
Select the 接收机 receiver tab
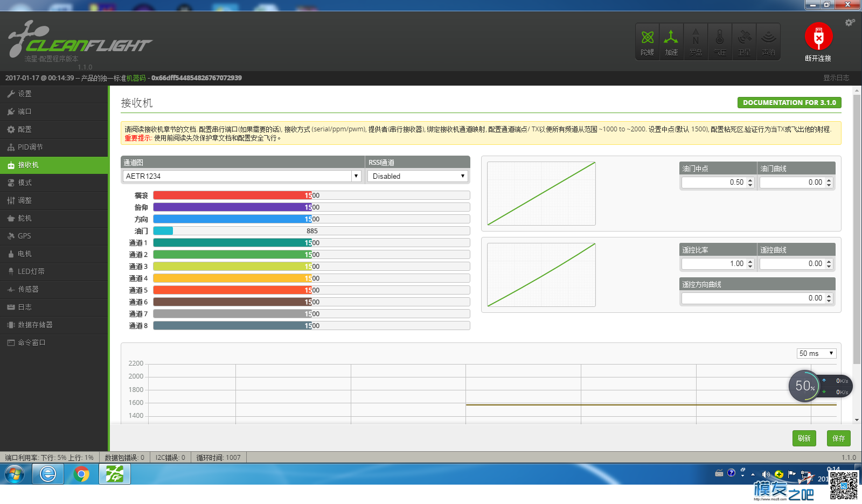[54, 165]
